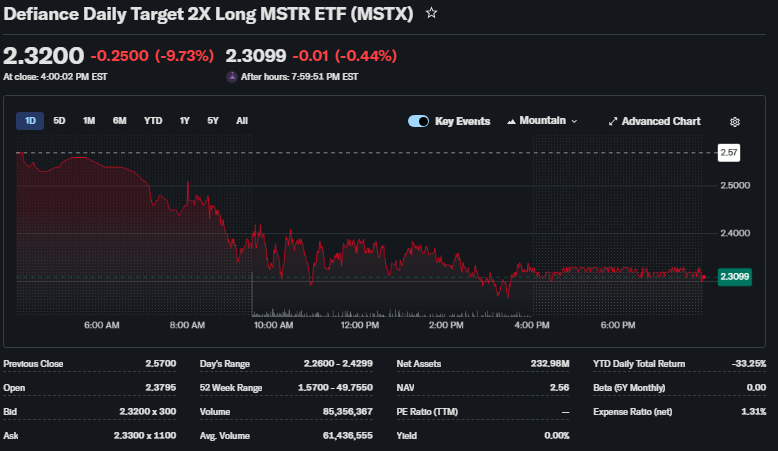The image size is (778, 451).
Task: Open the Advanced Chart text link
Action: 661,121
